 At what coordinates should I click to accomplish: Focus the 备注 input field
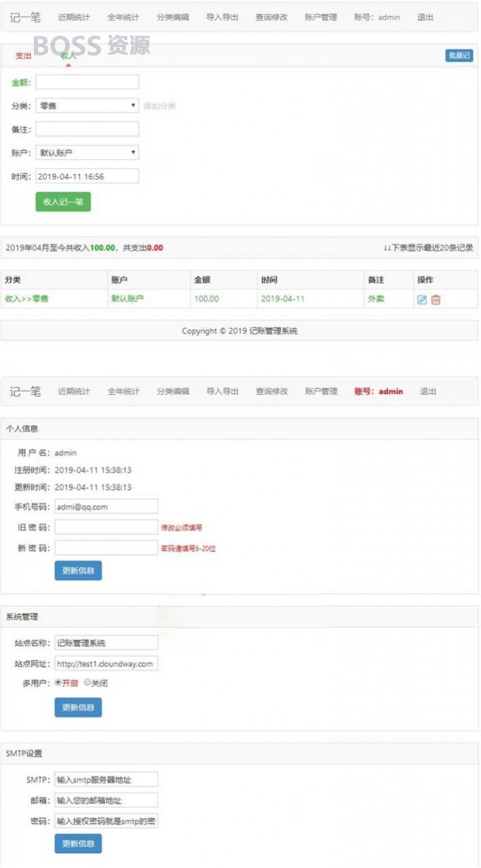88,129
